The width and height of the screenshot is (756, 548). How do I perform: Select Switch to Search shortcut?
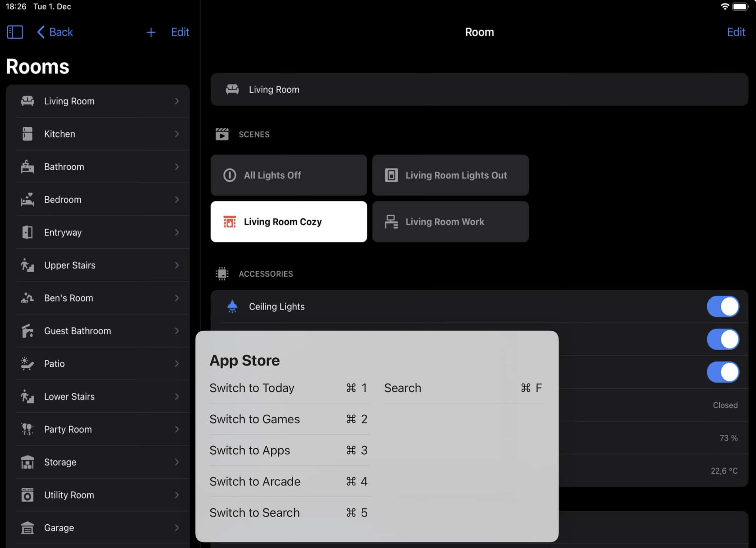[x=289, y=512]
